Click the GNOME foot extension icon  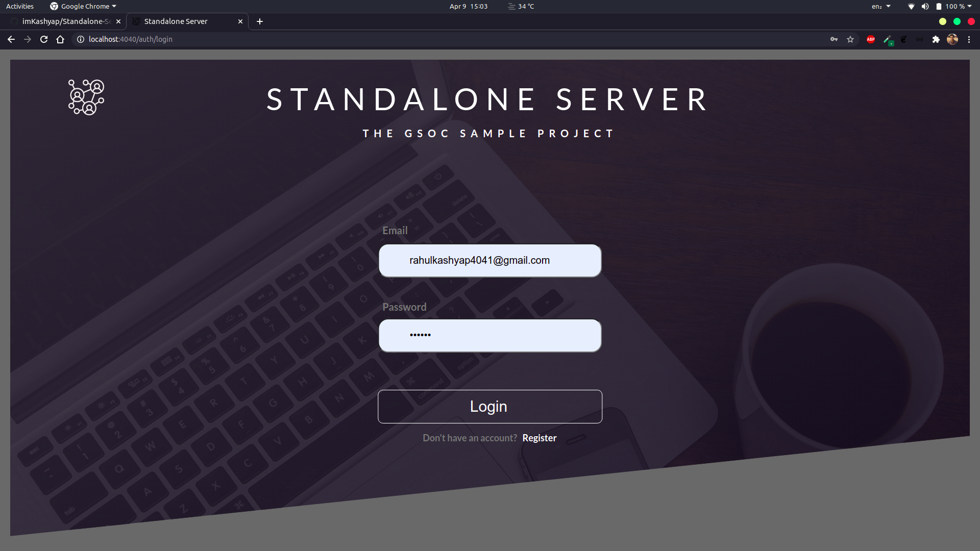coord(903,39)
